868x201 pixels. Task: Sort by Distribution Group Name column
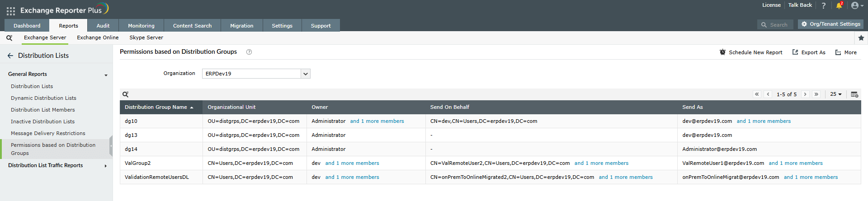tap(156, 107)
